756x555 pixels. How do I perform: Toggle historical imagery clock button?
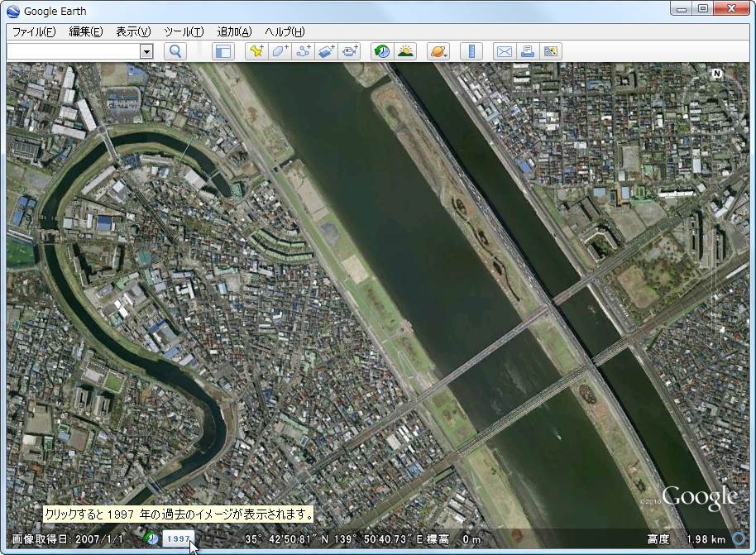381,51
